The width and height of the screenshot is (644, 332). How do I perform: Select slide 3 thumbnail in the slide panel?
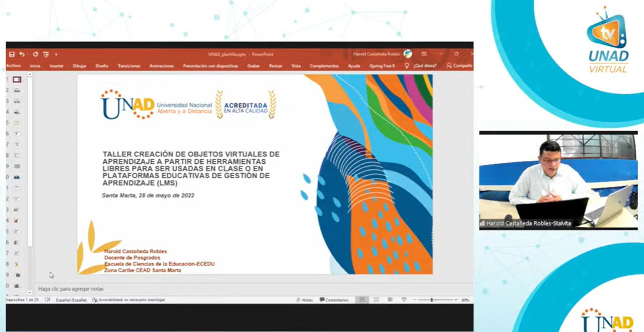pyautogui.click(x=17, y=101)
